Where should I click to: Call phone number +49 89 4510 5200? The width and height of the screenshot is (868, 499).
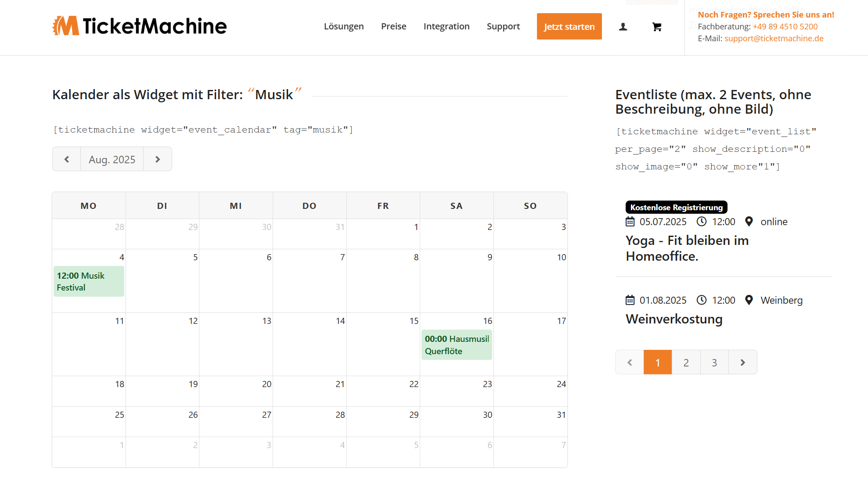pos(785,26)
